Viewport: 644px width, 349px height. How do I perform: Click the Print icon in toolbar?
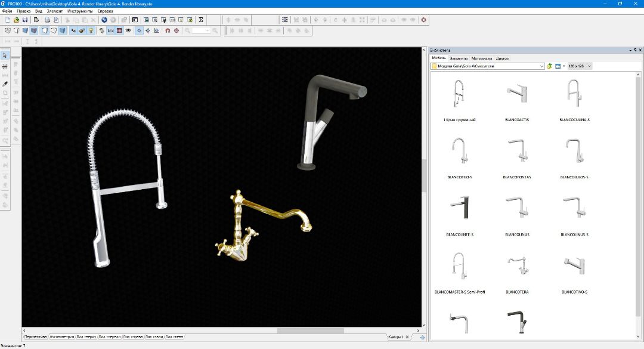tap(47, 20)
